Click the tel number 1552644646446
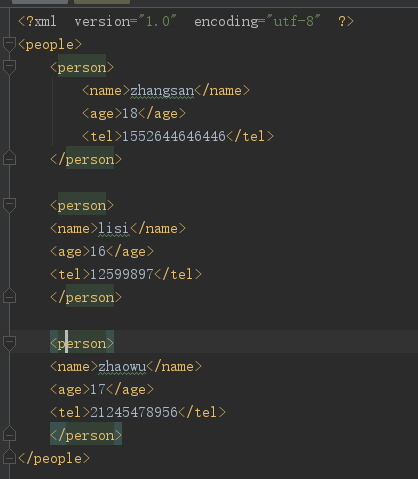Image resolution: width=418 pixels, height=479 pixels. 174,136
